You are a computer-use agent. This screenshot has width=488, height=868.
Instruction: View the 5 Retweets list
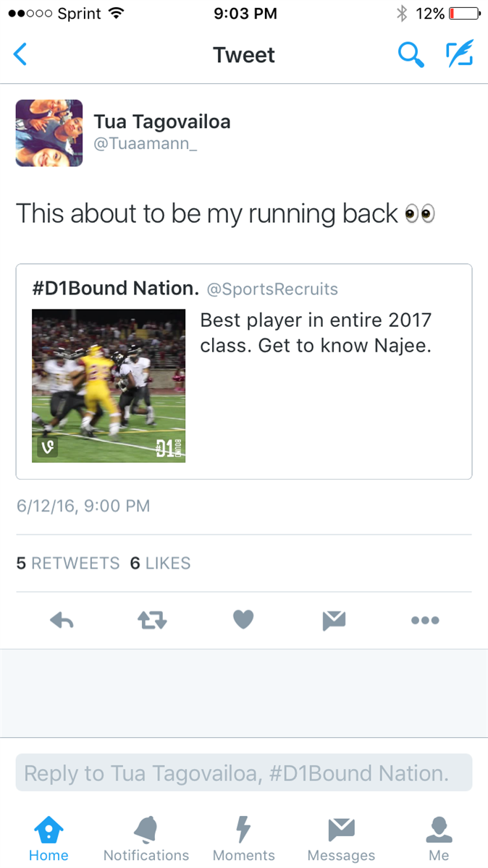click(68, 563)
